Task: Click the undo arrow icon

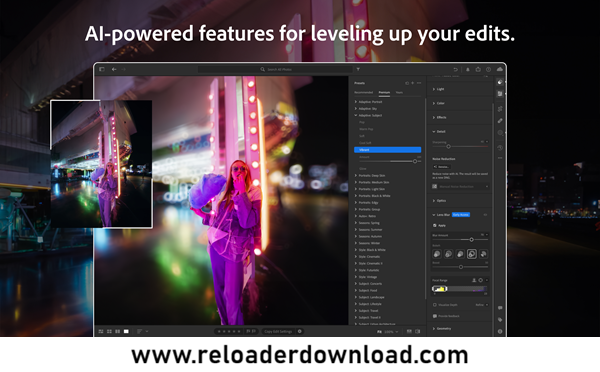Action: point(455,69)
